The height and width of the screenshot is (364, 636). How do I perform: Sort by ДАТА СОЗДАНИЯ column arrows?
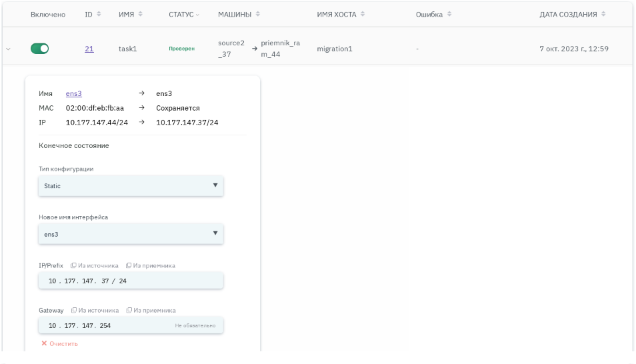(603, 14)
